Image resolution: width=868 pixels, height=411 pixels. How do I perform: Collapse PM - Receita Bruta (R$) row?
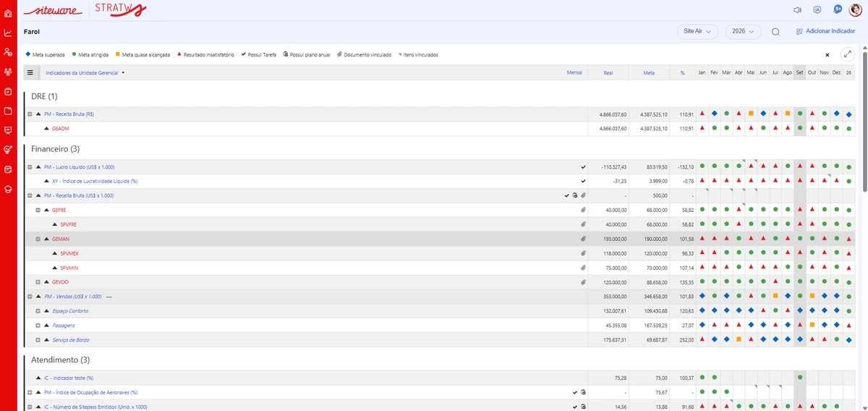click(30, 114)
